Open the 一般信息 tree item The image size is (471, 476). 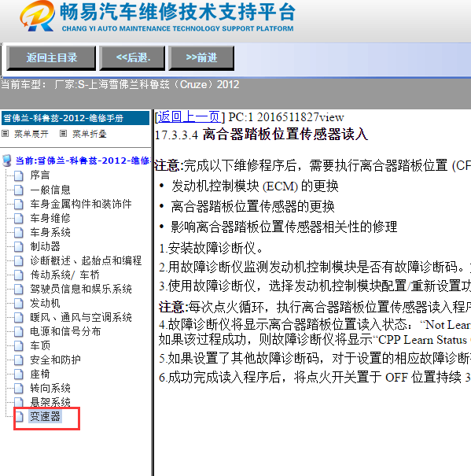(50, 190)
